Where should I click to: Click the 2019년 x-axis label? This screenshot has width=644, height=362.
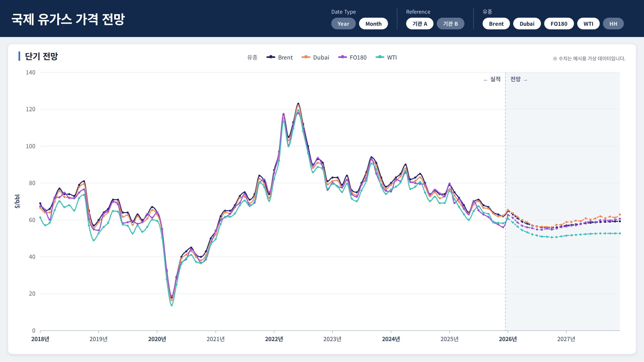coord(98,339)
